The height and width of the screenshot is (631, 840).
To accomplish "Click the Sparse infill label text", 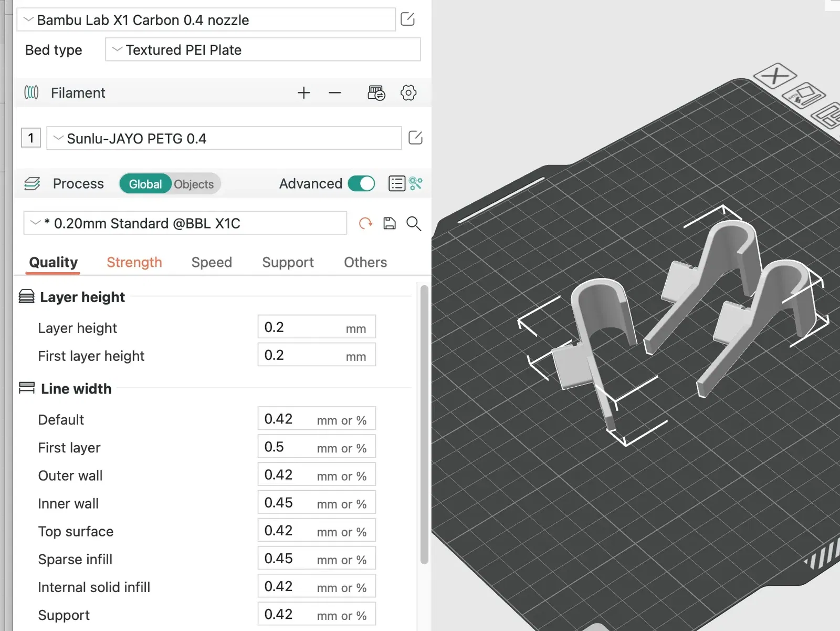I will [75, 559].
